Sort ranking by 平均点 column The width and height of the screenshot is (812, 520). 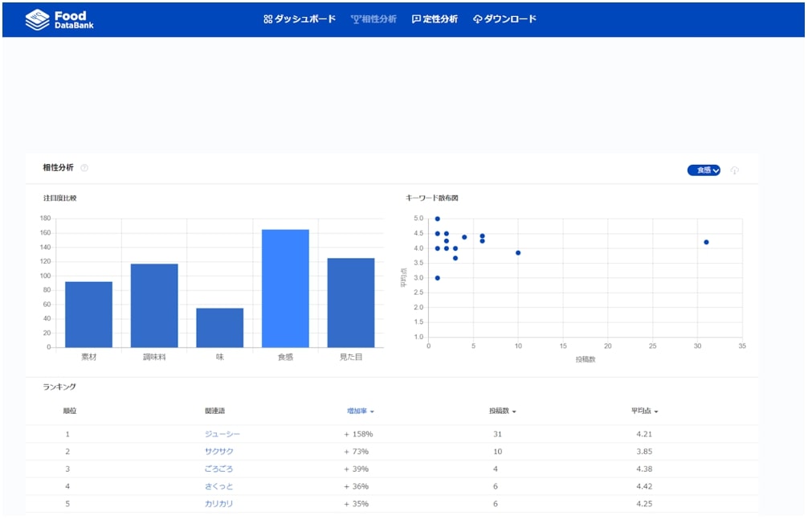click(644, 411)
